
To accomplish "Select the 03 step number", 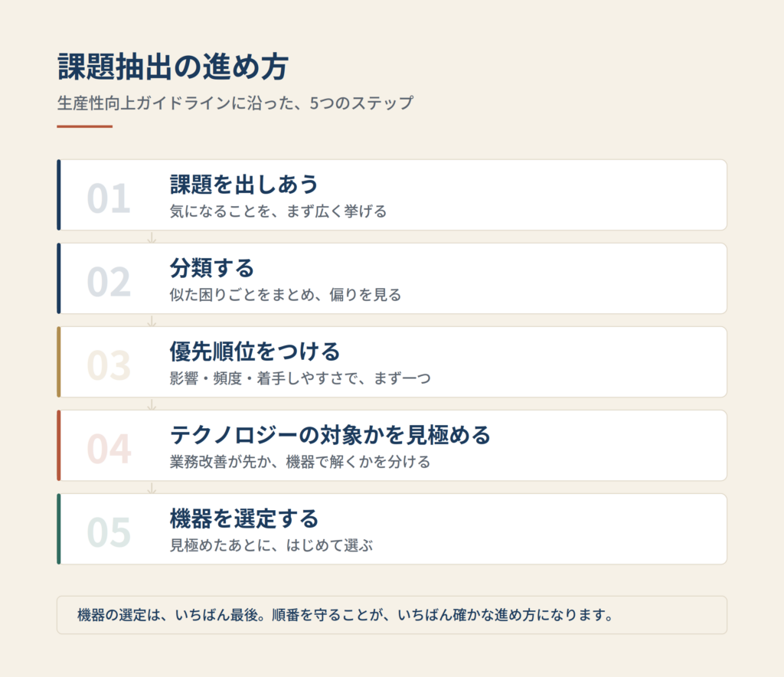I will pyautogui.click(x=109, y=365).
